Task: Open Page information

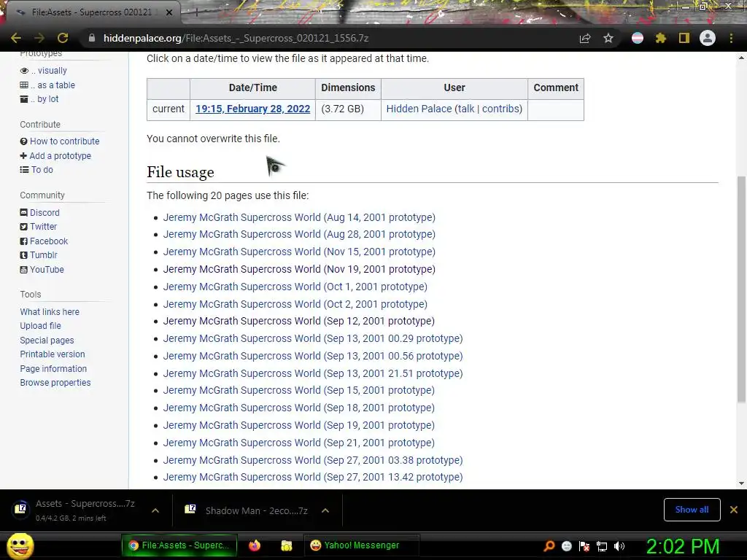Action: pos(53,368)
